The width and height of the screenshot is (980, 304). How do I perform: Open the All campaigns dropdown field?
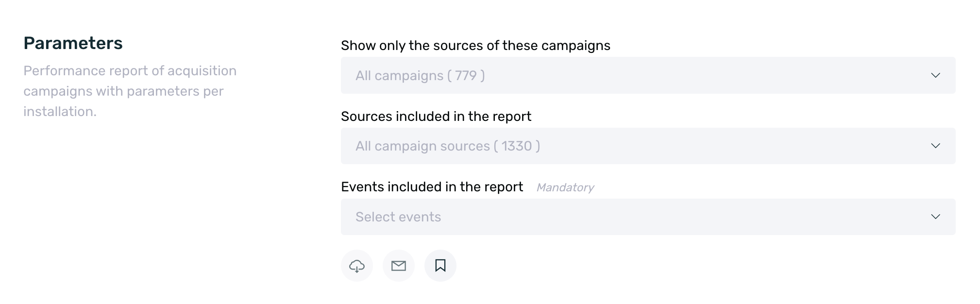(648, 75)
